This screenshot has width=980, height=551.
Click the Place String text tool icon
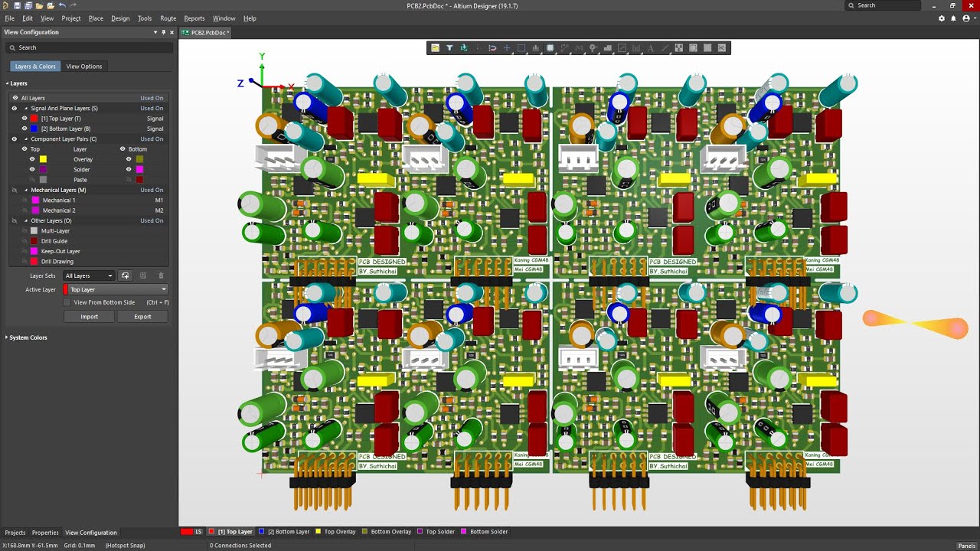point(651,48)
